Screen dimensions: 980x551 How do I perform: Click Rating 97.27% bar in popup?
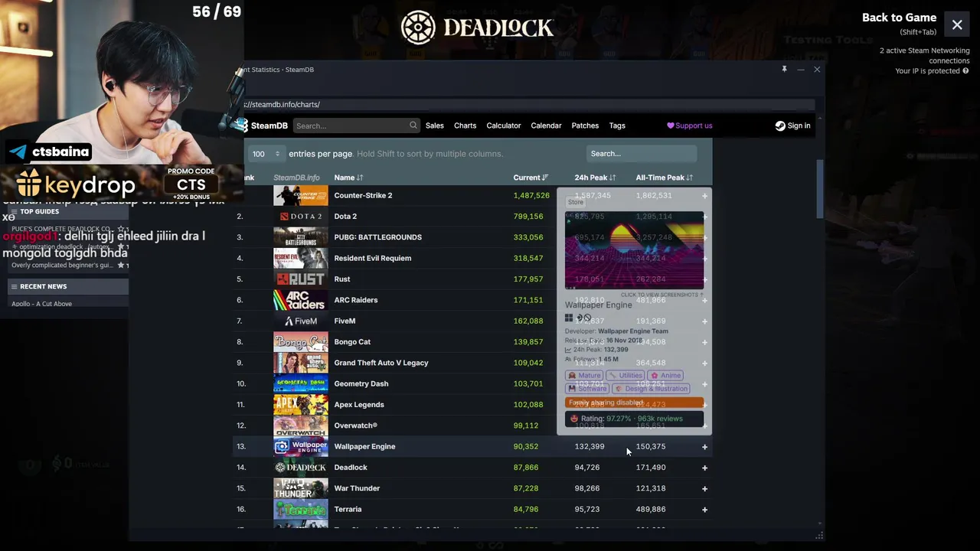coord(634,419)
